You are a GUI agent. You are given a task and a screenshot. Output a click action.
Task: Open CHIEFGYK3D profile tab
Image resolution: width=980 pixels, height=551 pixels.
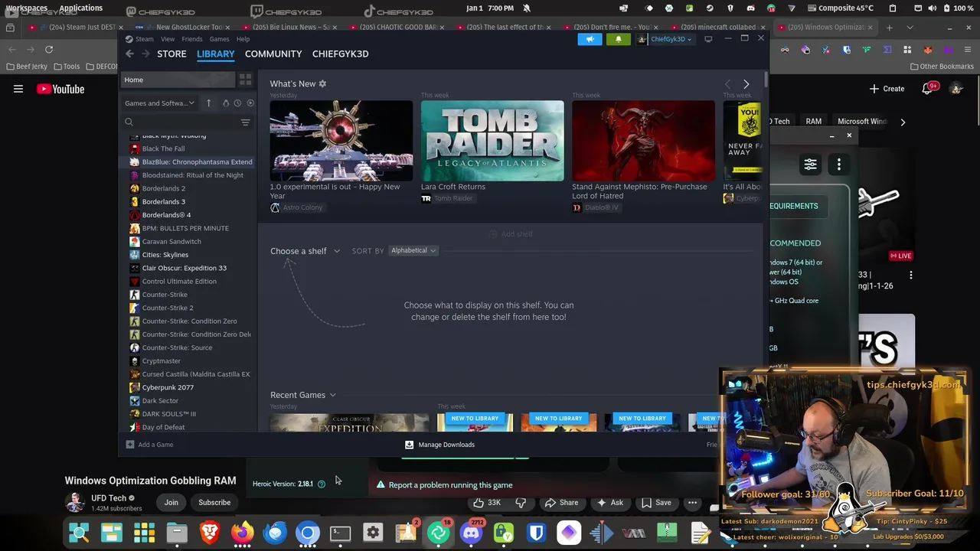coord(340,54)
